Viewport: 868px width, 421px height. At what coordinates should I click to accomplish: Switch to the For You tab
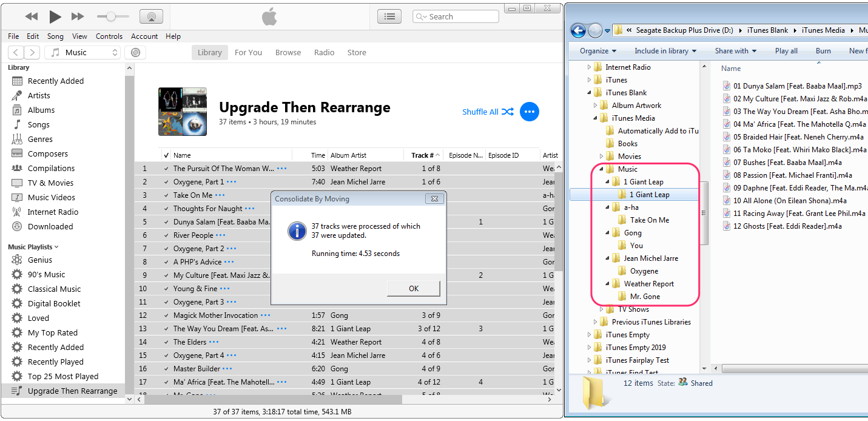[x=249, y=53]
